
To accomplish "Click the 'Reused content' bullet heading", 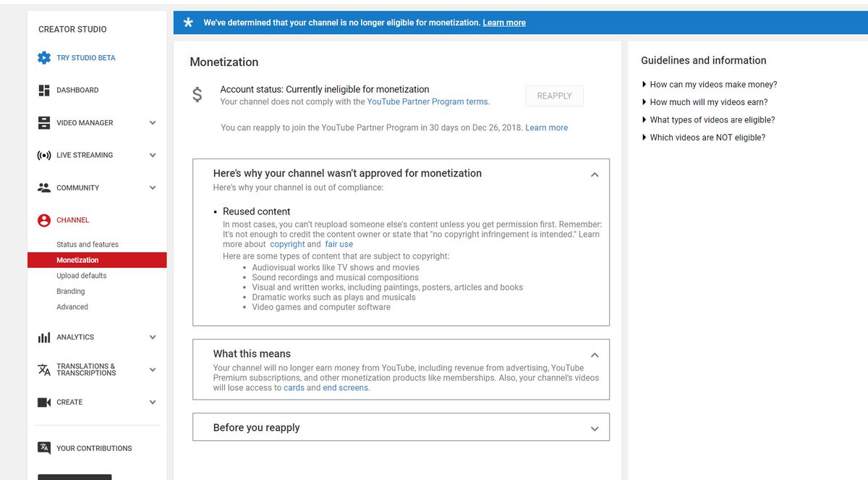I will tap(256, 211).
